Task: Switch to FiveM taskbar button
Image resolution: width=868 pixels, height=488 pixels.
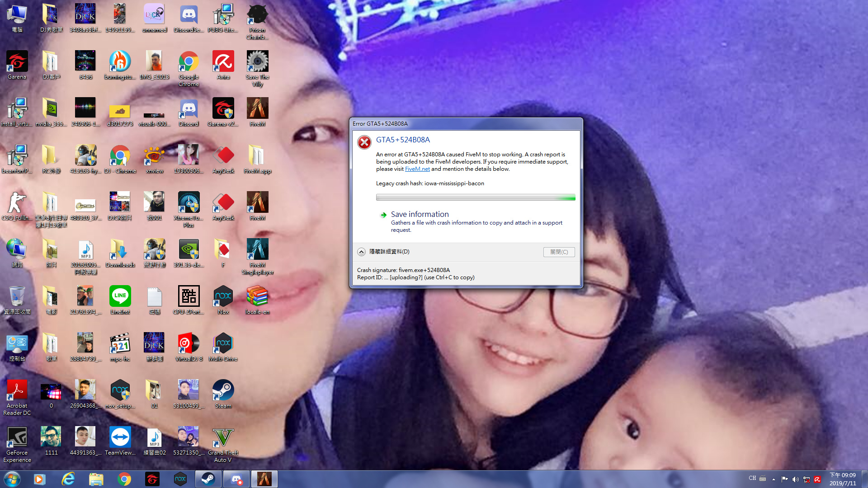Action: [264, 479]
